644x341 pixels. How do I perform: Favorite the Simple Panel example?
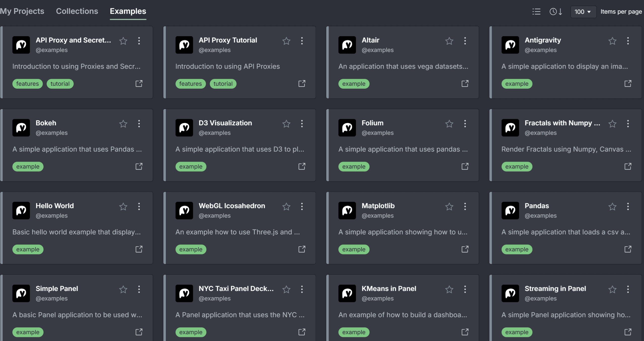[x=123, y=289]
